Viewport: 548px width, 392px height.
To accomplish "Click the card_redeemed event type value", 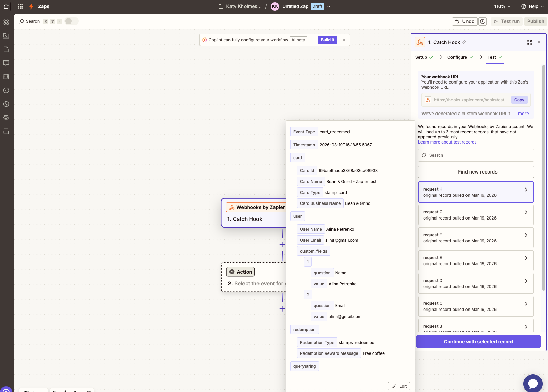I will [335, 132].
